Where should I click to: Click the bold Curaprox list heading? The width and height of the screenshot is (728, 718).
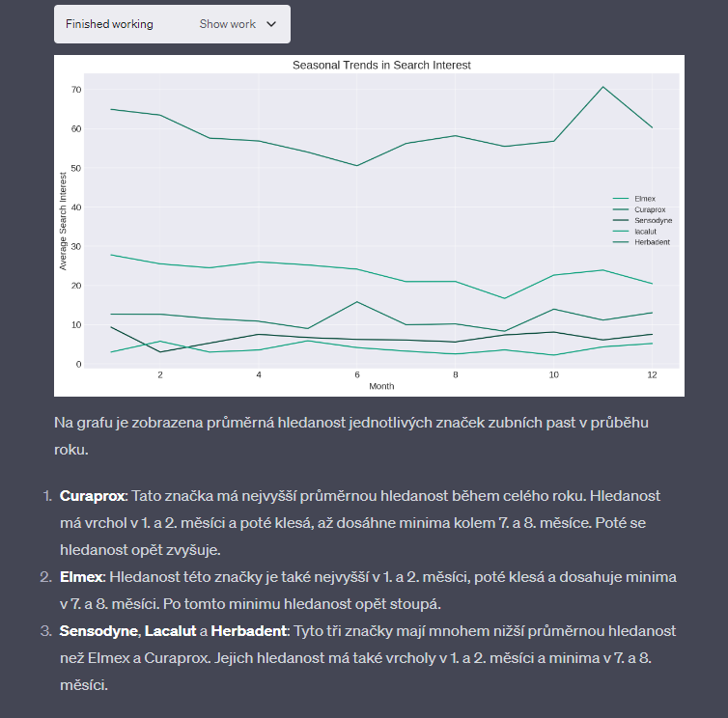(93, 496)
